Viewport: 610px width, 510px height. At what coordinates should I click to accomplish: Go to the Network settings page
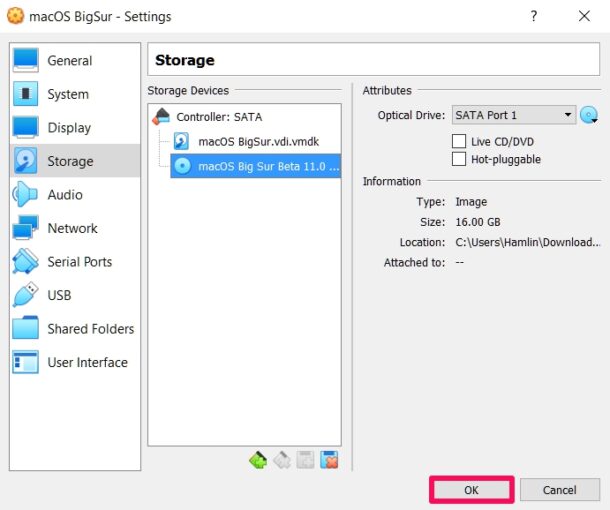[x=72, y=228]
